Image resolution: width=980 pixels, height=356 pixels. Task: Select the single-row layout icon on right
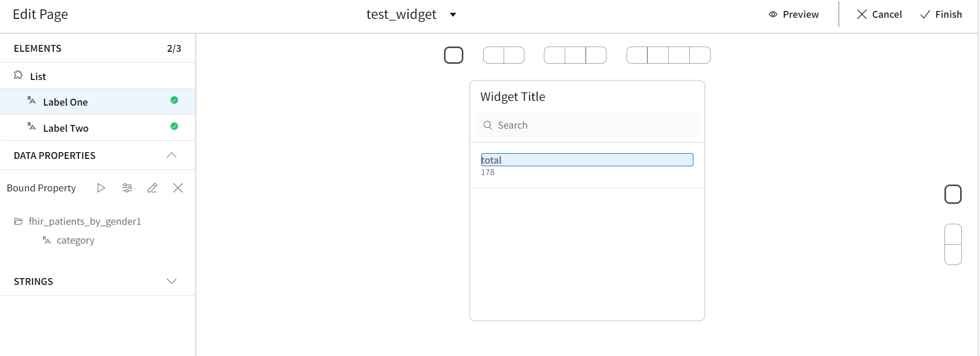[x=953, y=194]
